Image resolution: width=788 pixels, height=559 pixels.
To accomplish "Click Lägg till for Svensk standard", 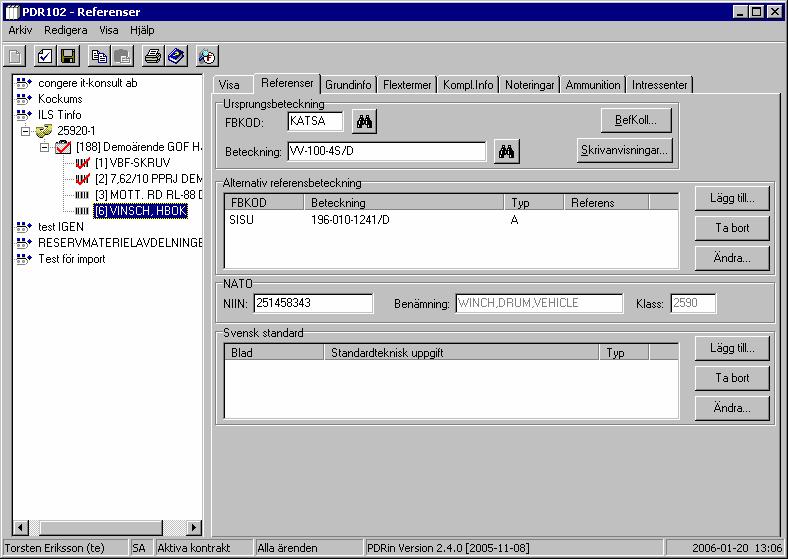I will pos(732,348).
